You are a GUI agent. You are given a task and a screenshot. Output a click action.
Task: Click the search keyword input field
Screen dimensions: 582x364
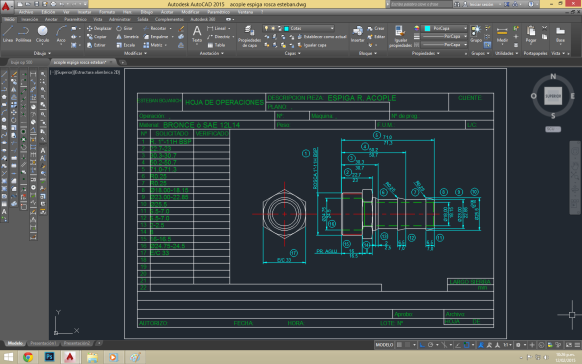pyautogui.click(x=421, y=4)
